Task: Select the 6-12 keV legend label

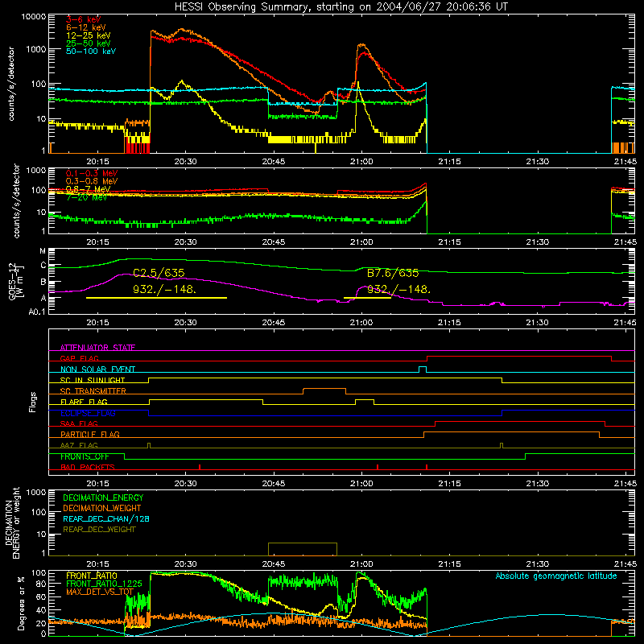Action: [x=86, y=27]
